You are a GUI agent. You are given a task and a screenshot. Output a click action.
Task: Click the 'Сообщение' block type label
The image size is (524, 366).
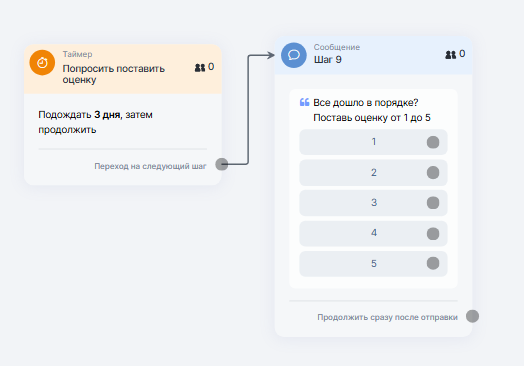[x=337, y=47]
